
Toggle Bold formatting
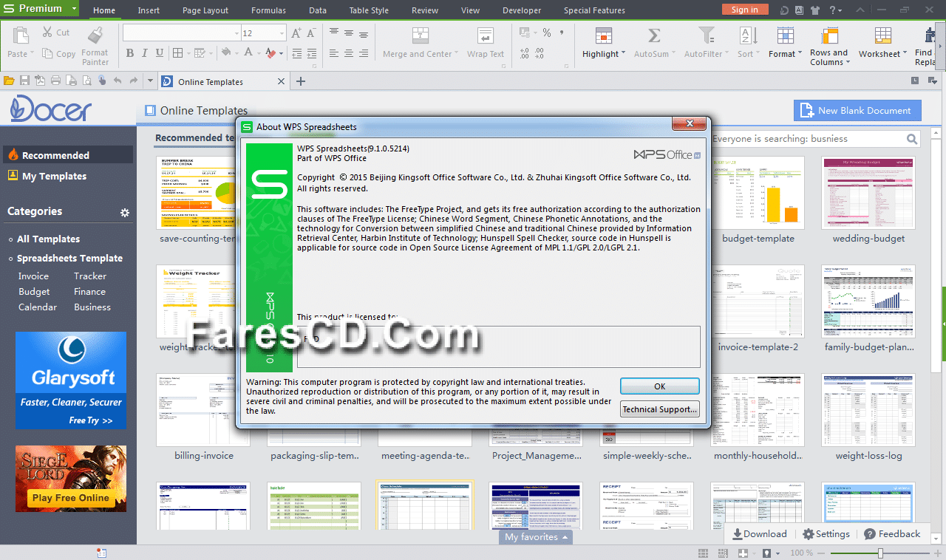130,53
